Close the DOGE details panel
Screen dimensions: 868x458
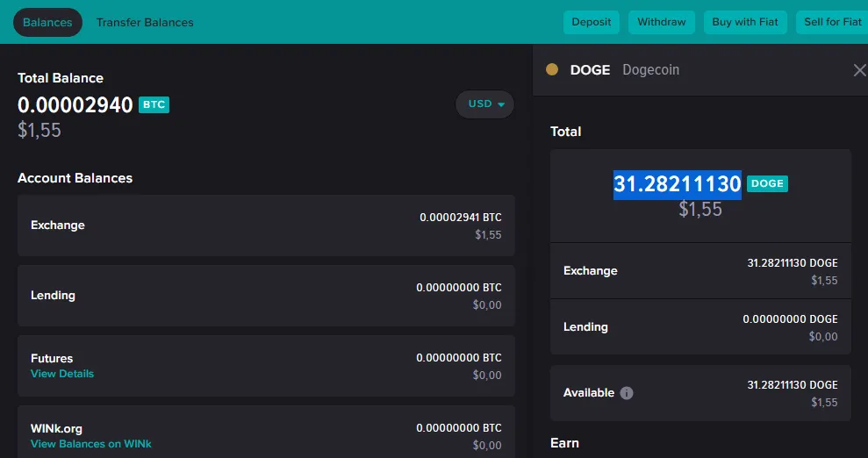coord(859,70)
